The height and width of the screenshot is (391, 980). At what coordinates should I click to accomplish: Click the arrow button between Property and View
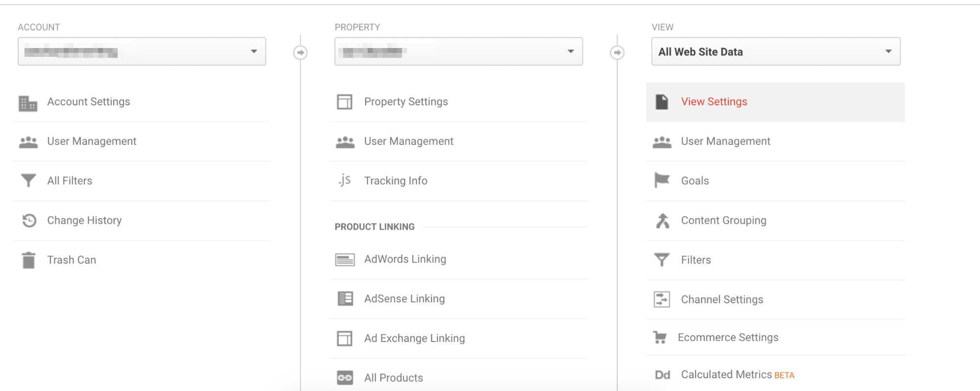617,52
